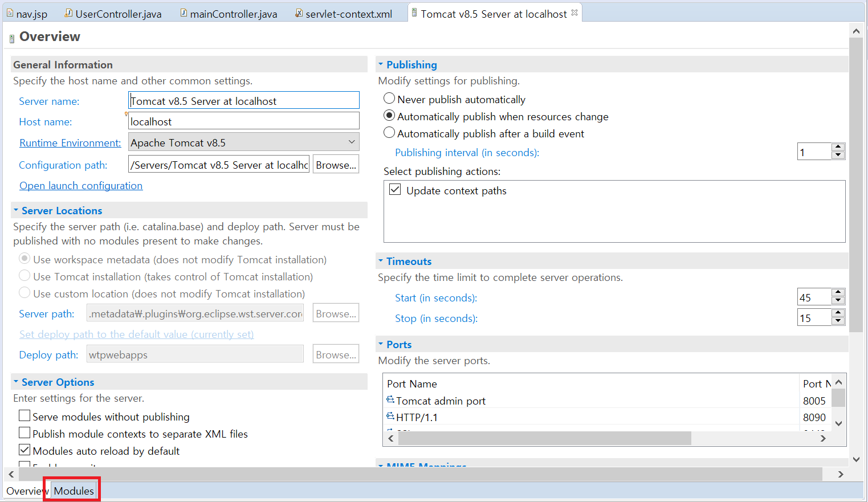Click the publishing interval value field
This screenshot has height=502, width=868.
pos(814,152)
